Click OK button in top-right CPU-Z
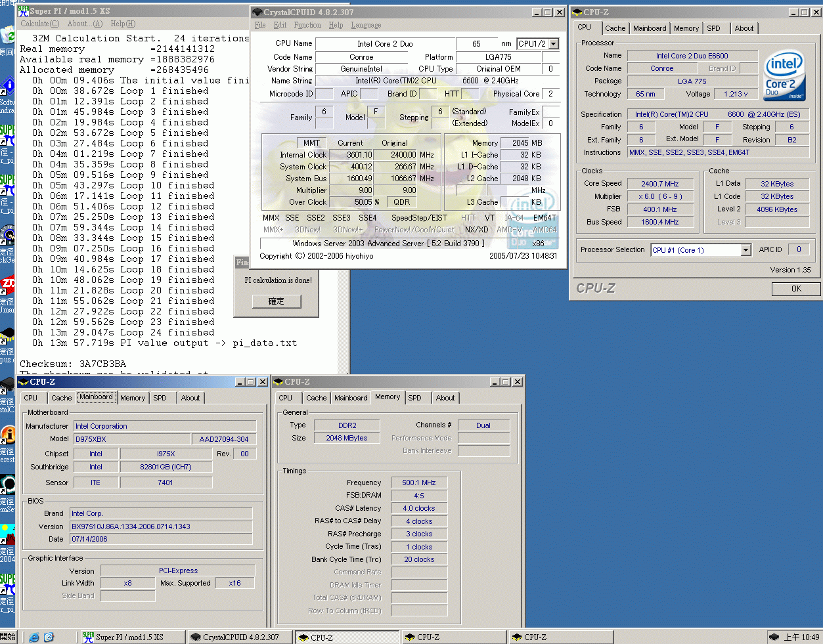823x644 pixels. coord(796,288)
